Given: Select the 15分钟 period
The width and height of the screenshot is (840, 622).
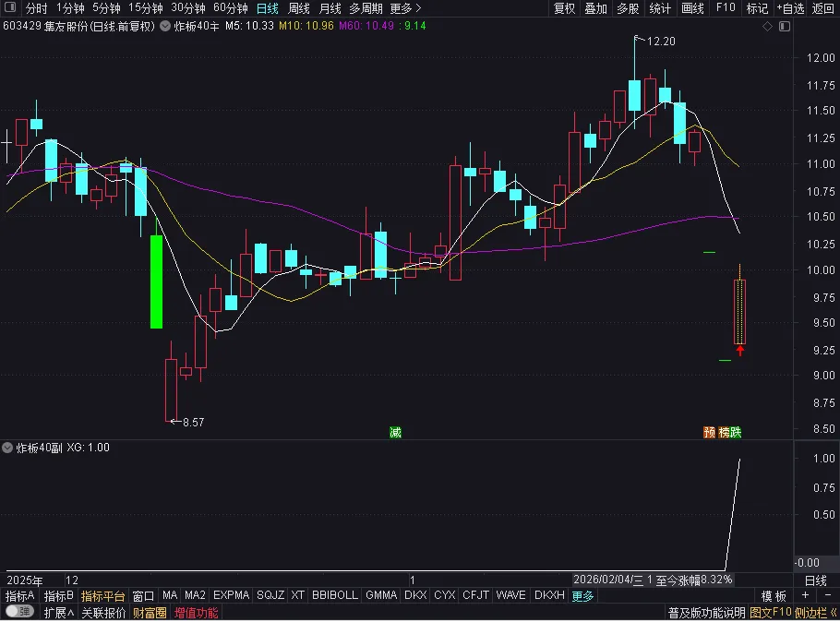Looking at the screenshot, I should [146, 8].
